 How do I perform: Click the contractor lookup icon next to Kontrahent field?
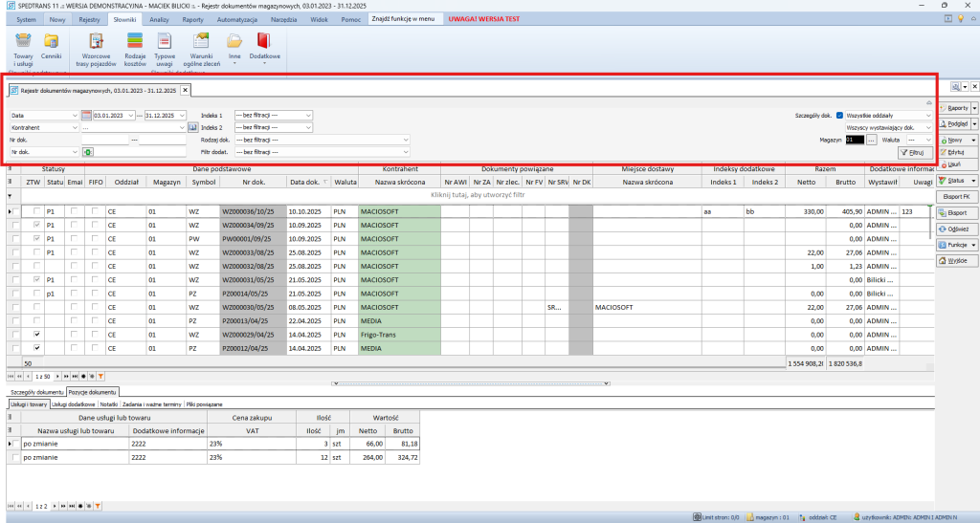click(x=192, y=127)
